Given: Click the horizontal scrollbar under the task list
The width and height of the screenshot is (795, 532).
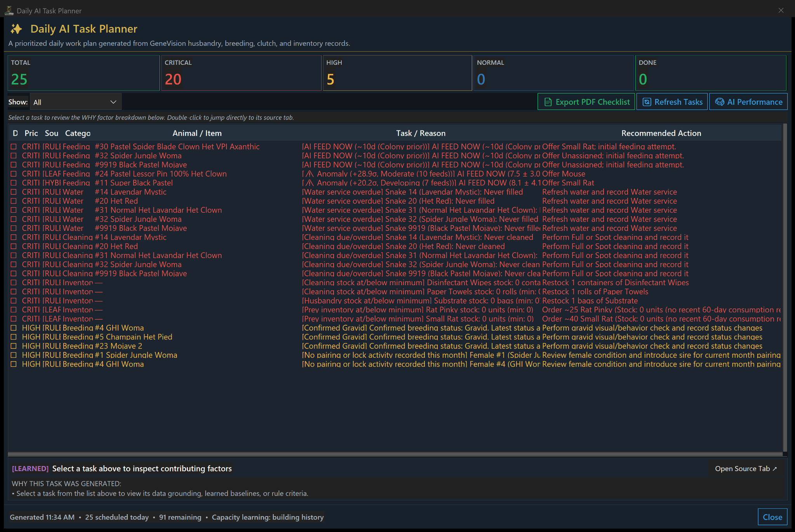Looking at the screenshot, I should (395, 454).
